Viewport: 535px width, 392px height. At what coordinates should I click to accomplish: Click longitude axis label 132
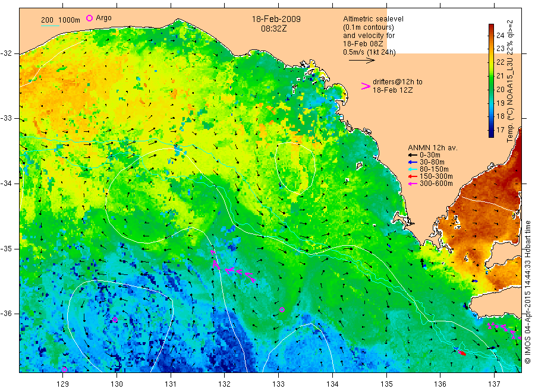pos(225,384)
